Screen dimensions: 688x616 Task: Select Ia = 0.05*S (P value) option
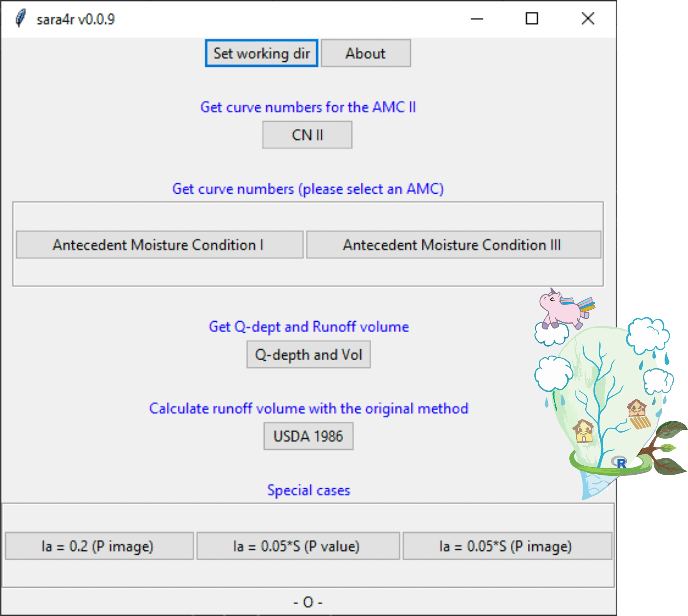(x=298, y=546)
